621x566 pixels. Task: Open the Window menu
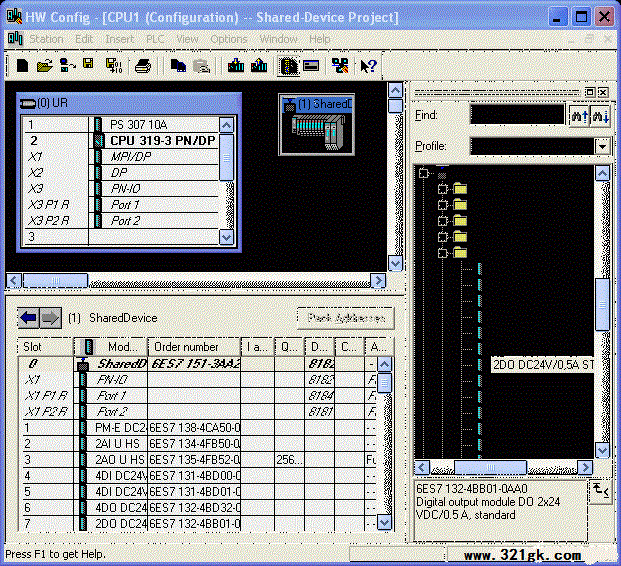278,39
